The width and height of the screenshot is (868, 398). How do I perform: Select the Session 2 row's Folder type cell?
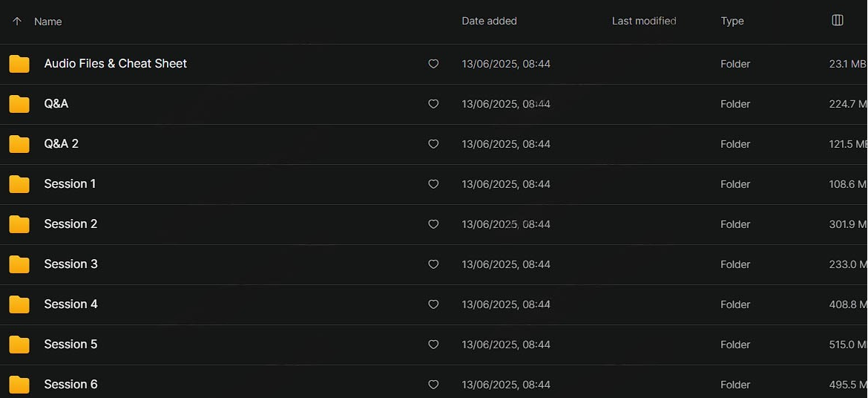coord(735,224)
